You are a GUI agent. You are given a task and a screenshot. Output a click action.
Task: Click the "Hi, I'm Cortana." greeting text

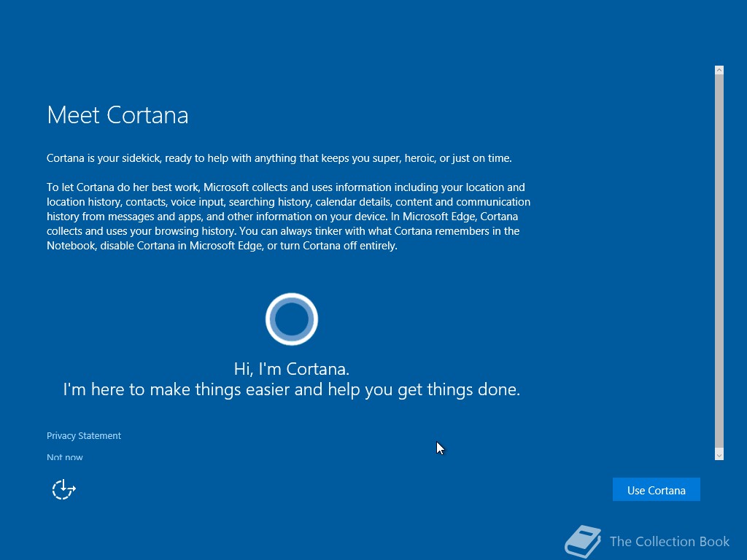pyautogui.click(x=292, y=369)
